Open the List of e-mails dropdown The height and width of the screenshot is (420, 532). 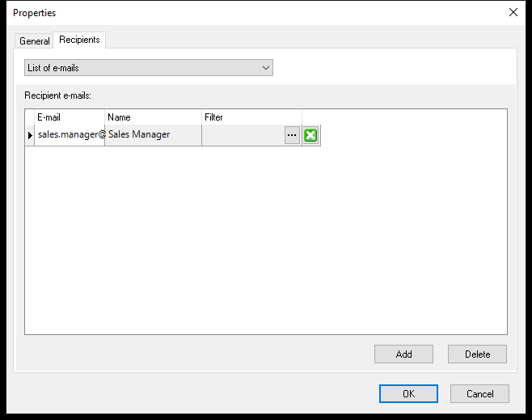[149, 68]
